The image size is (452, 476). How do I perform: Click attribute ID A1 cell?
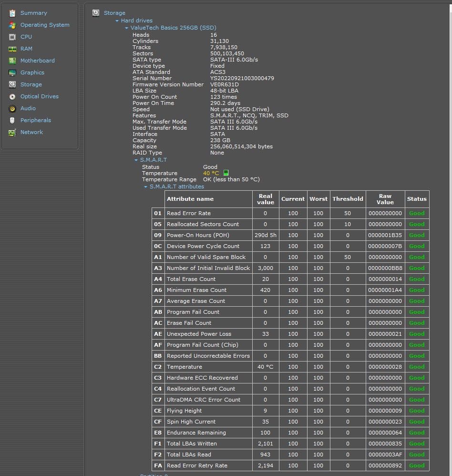click(x=158, y=257)
